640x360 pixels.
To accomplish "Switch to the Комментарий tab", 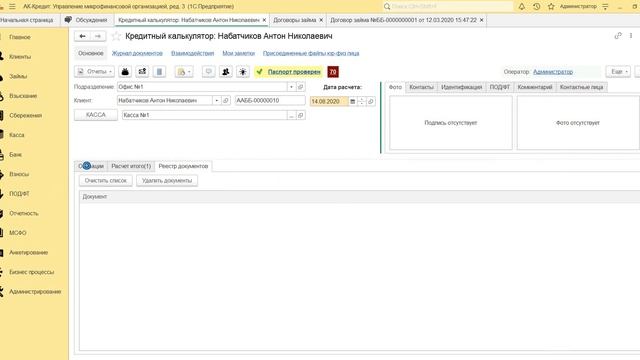I will point(535,87).
